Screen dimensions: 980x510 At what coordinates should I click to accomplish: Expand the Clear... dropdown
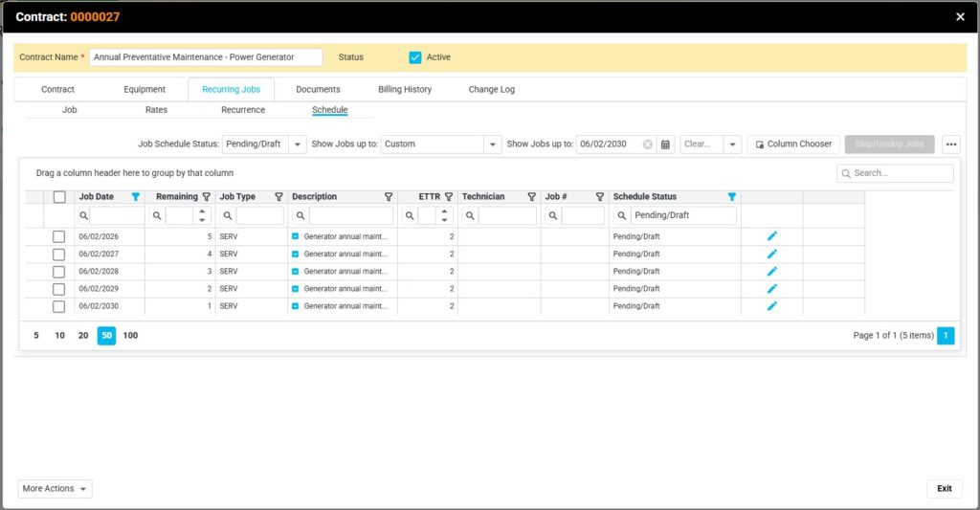pos(732,144)
